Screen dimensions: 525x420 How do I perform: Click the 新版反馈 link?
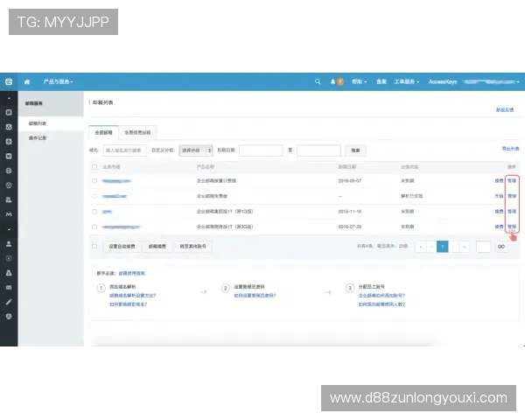[505, 110]
